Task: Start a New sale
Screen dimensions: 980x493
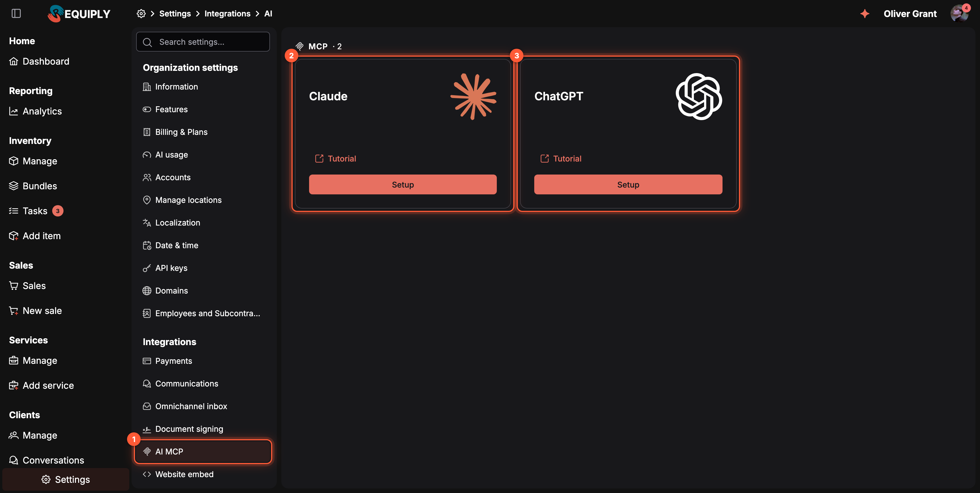Action: coord(35,311)
